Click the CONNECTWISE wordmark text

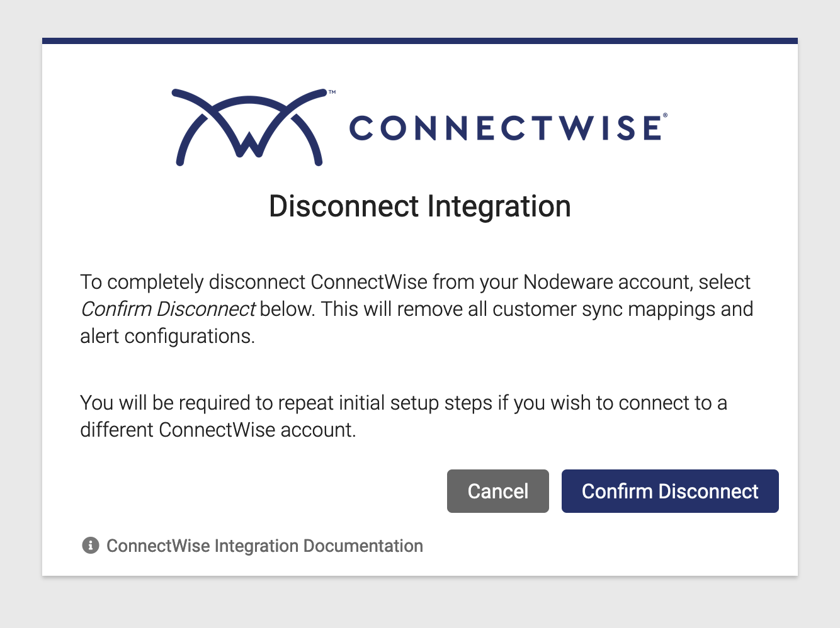[x=506, y=128]
